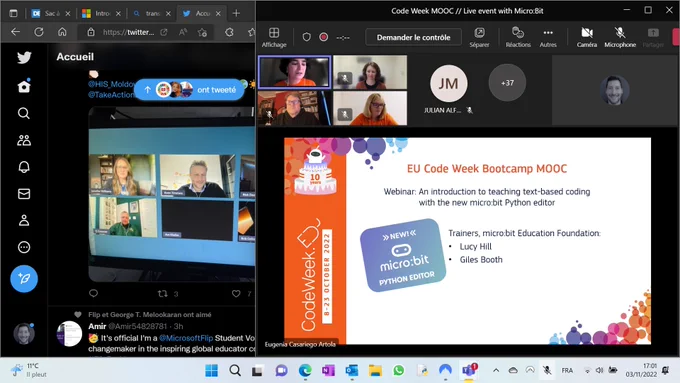The width and height of the screenshot is (680, 383).
Task: Open Task View in taskbar
Action: (258, 370)
